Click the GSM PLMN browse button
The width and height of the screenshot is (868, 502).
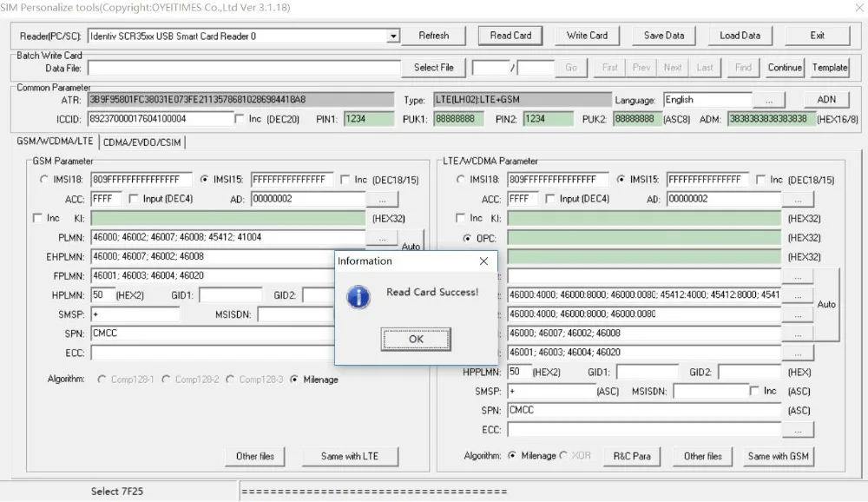coord(382,238)
